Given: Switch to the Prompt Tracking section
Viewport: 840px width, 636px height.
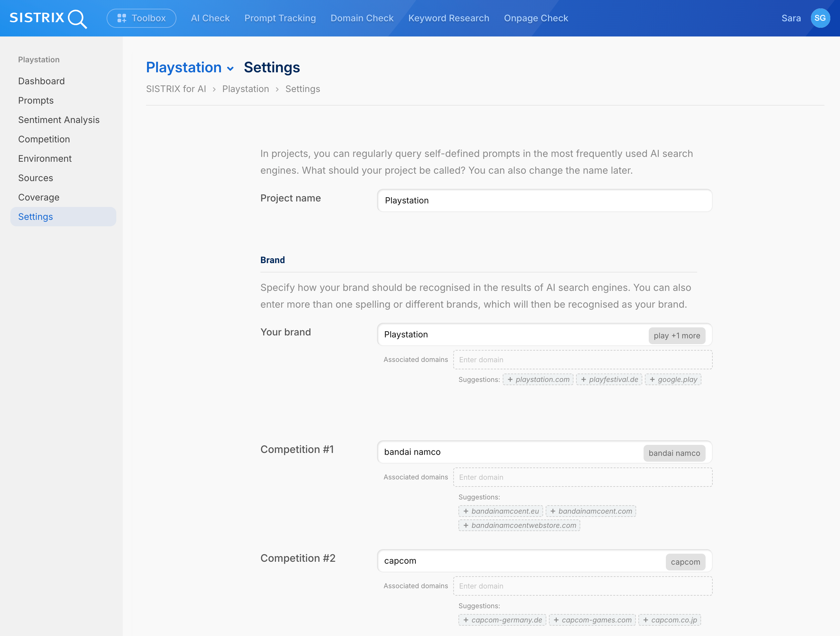Looking at the screenshot, I should [x=280, y=18].
